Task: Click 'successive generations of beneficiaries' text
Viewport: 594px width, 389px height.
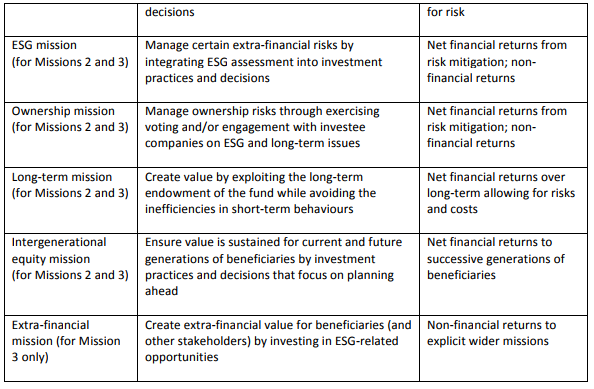Action: coord(496,267)
